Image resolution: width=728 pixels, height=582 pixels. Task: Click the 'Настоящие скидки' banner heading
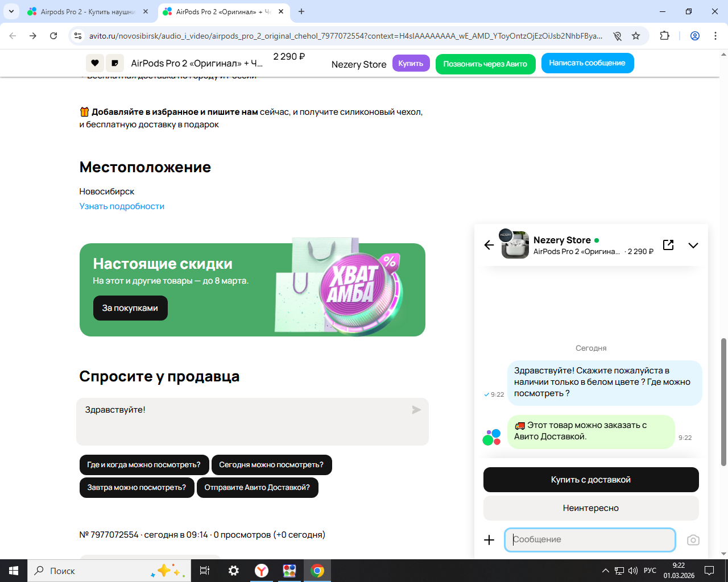(x=163, y=264)
